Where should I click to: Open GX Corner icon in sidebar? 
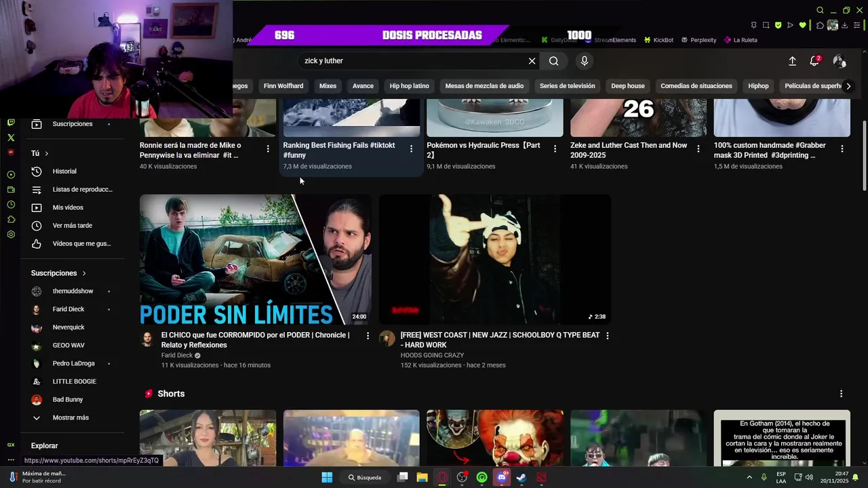11,445
